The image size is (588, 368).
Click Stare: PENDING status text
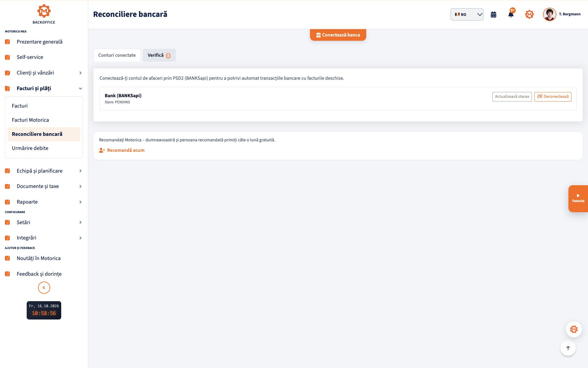coord(117,102)
